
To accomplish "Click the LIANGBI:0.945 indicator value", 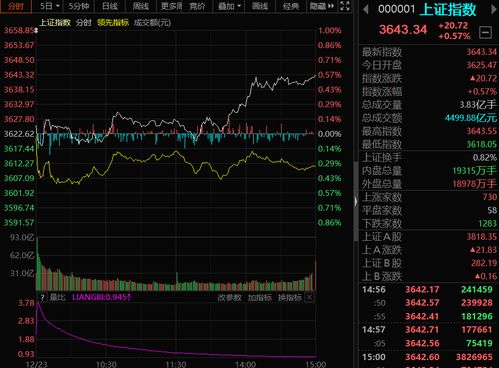I will point(101,297).
